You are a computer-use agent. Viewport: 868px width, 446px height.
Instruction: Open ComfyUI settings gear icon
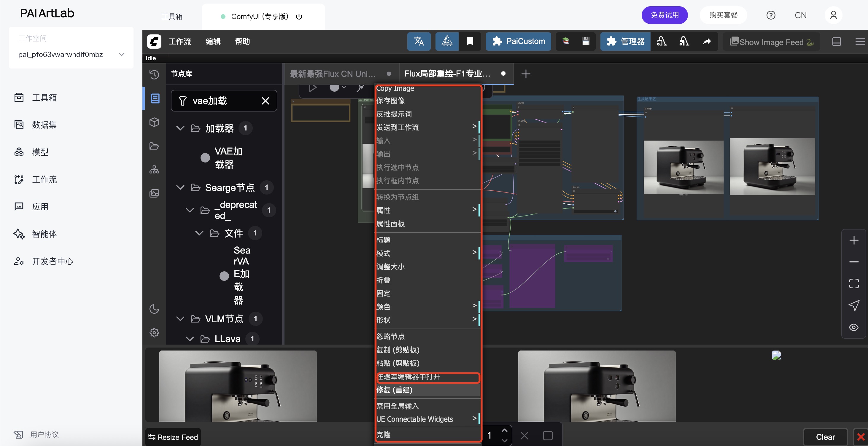[154, 332]
